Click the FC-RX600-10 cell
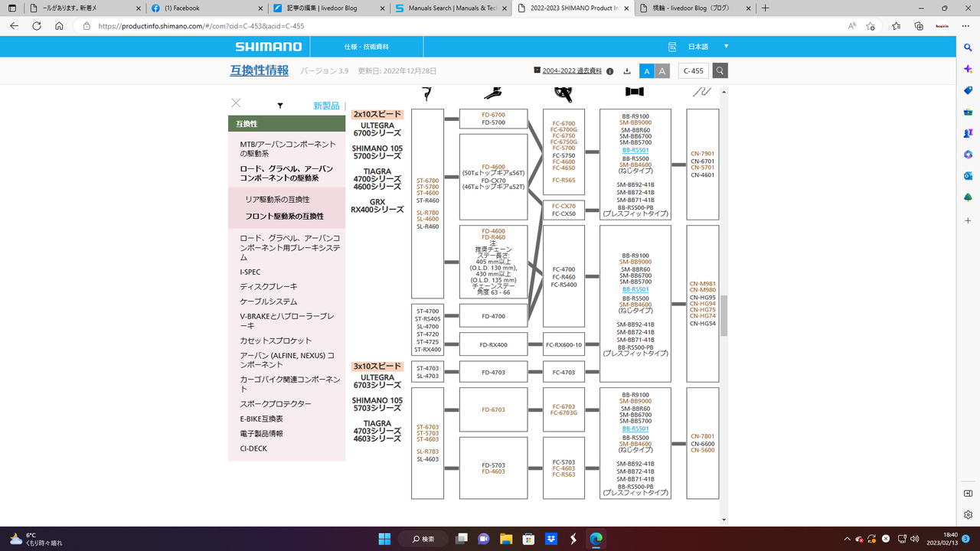Screen dimensions: 980x551 tap(563, 344)
